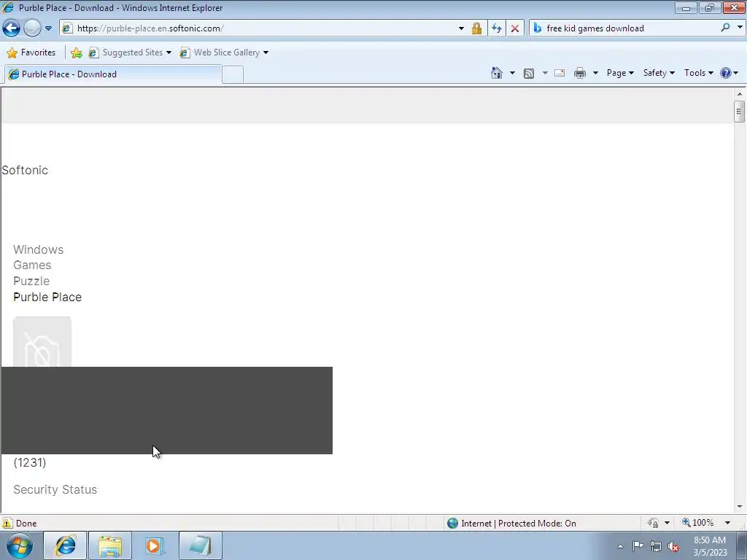Expand the Home button dropdown arrow
This screenshot has width=747, height=560.
click(512, 73)
